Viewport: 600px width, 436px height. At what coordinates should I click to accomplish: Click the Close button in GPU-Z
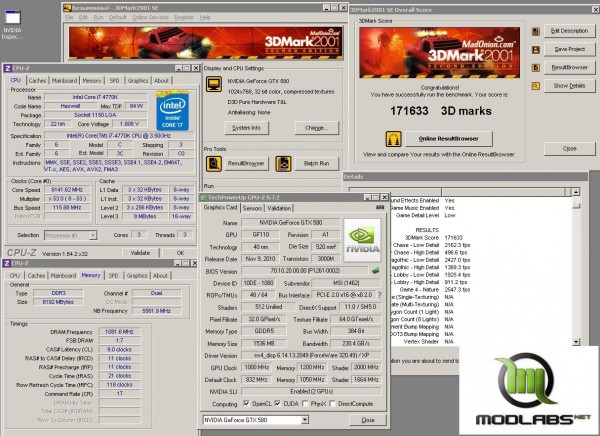pyautogui.click(x=368, y=420)
